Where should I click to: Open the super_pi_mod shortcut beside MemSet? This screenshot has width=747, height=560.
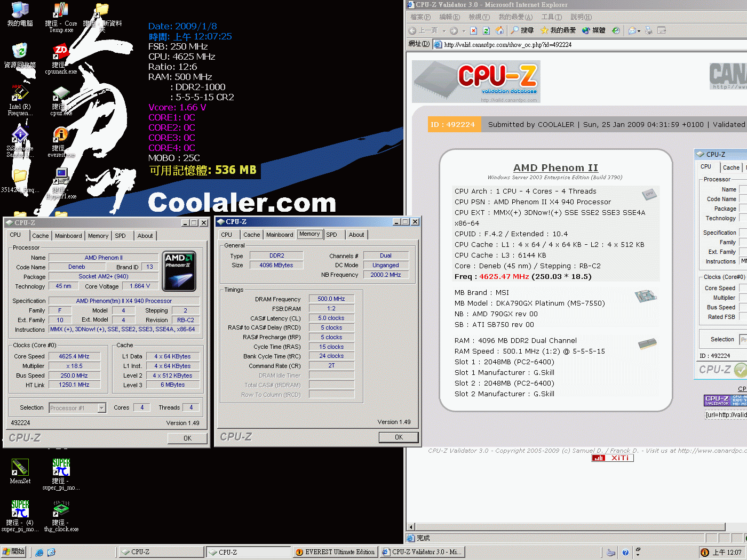(61, 475)
